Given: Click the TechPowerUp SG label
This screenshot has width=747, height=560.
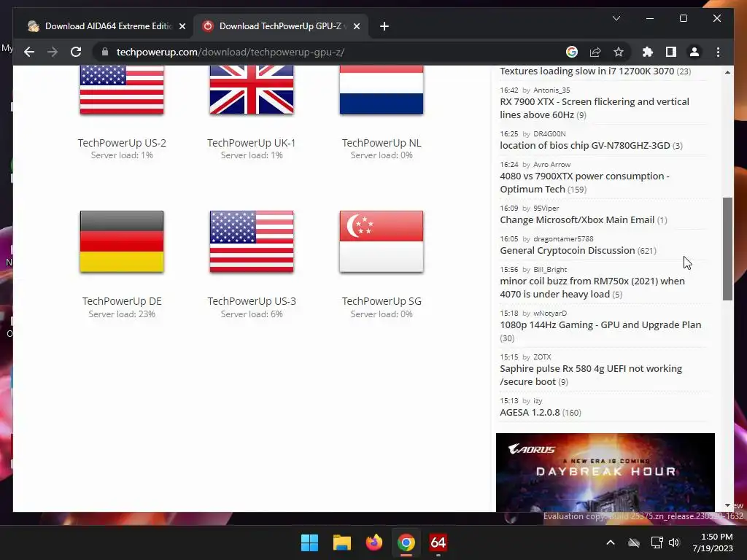Looking at the screenshot, I should [382, 301].
